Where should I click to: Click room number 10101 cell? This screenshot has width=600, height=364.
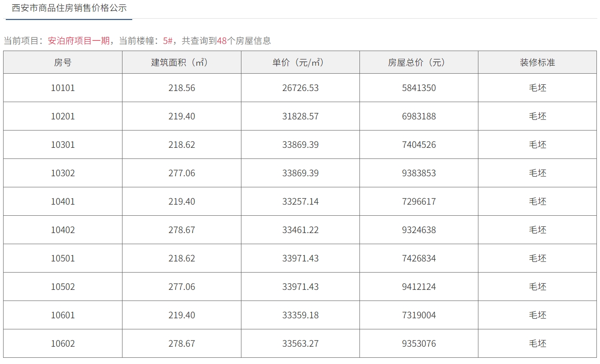(x=63, y=88)
